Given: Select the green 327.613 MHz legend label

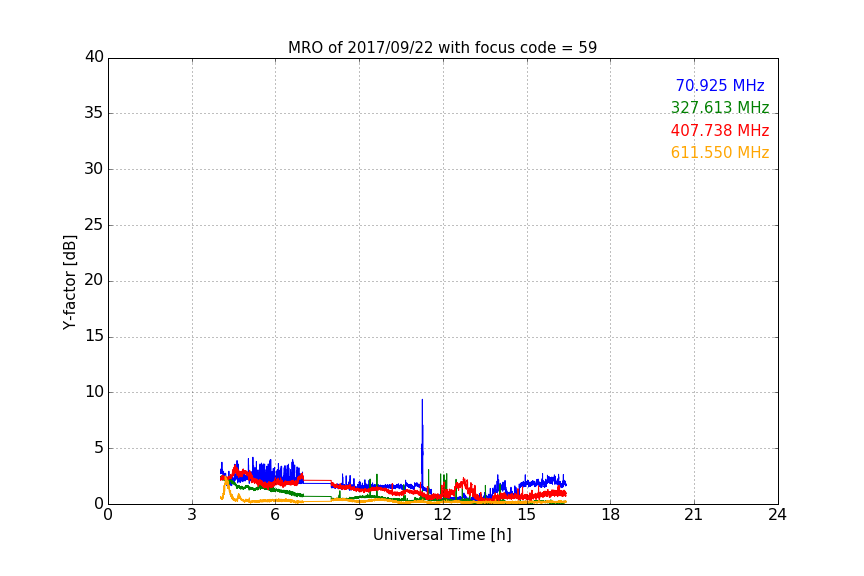Looking at the screenshot, I should pyautogui.click(x=720, y=107).
